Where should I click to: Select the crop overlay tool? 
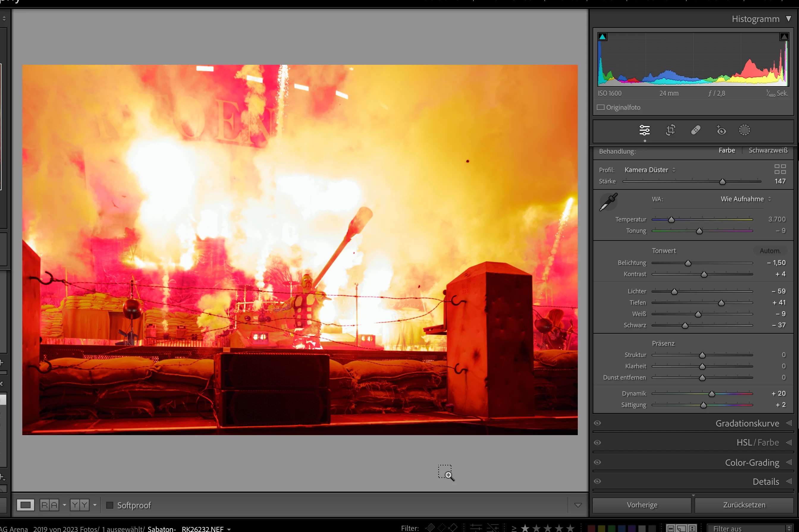click(x=670, y=130)
